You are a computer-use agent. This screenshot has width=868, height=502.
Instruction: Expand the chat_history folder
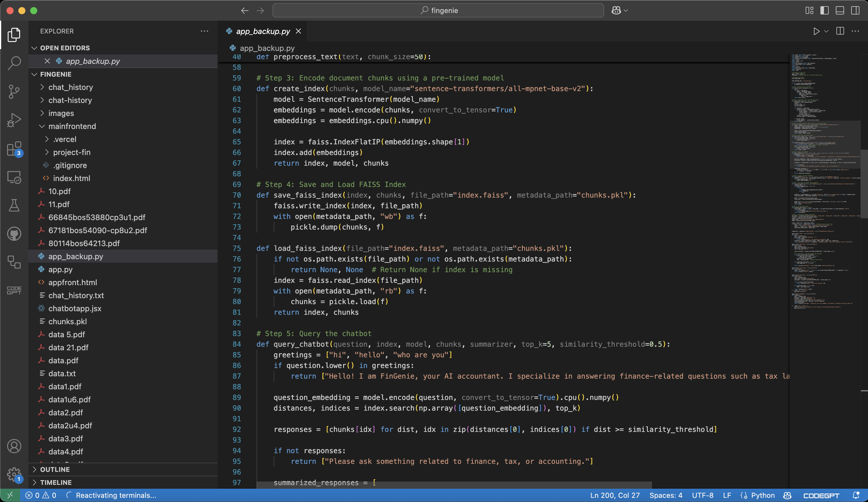(x=71, y=87)
